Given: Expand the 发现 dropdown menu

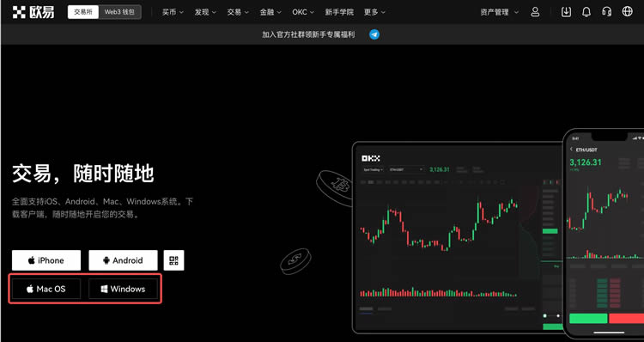Looking at the screenshot, I should click(205, 12).
